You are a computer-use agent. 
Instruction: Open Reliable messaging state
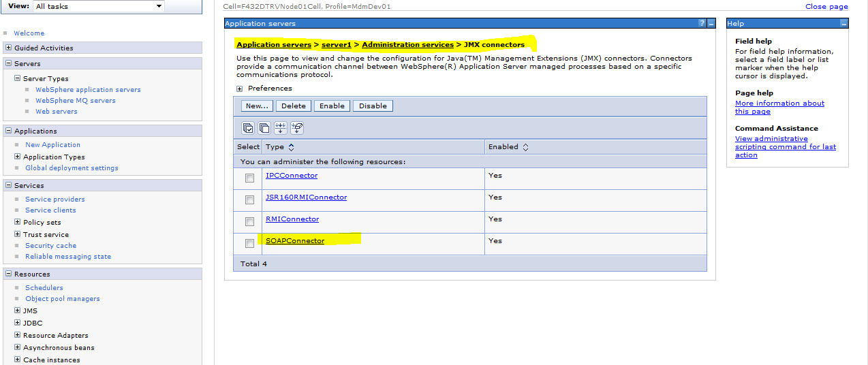coord(68,256)
